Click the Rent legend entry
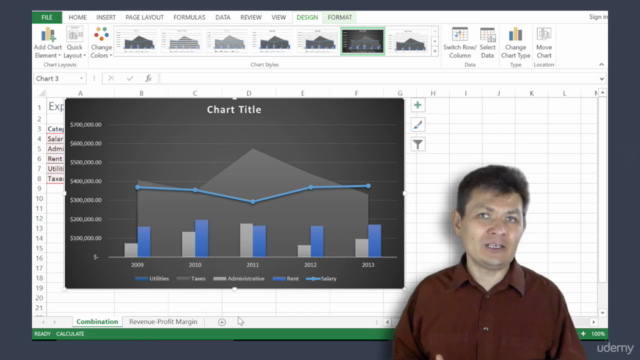 286,279
